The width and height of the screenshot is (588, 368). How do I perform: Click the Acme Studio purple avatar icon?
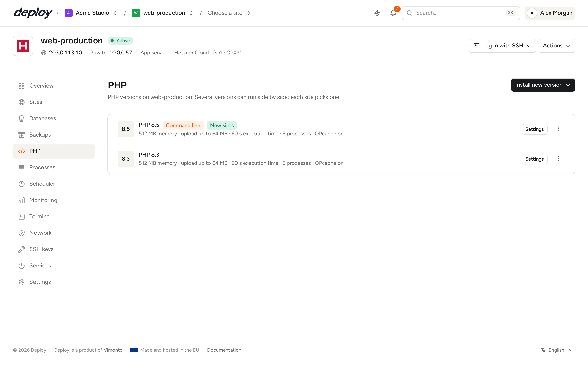pos(69,13)
